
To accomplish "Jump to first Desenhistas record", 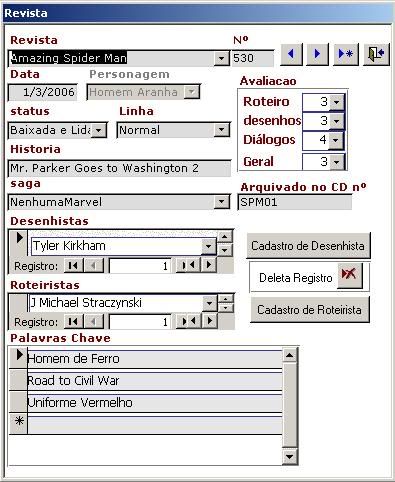I will [x=73, y=266].
